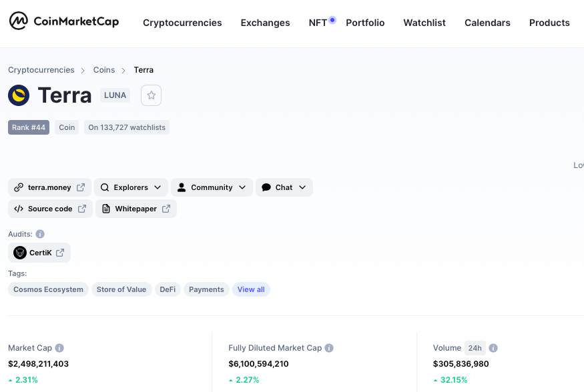
Task: Click fully diluted value $6,100,594,210
Action: 258,364
